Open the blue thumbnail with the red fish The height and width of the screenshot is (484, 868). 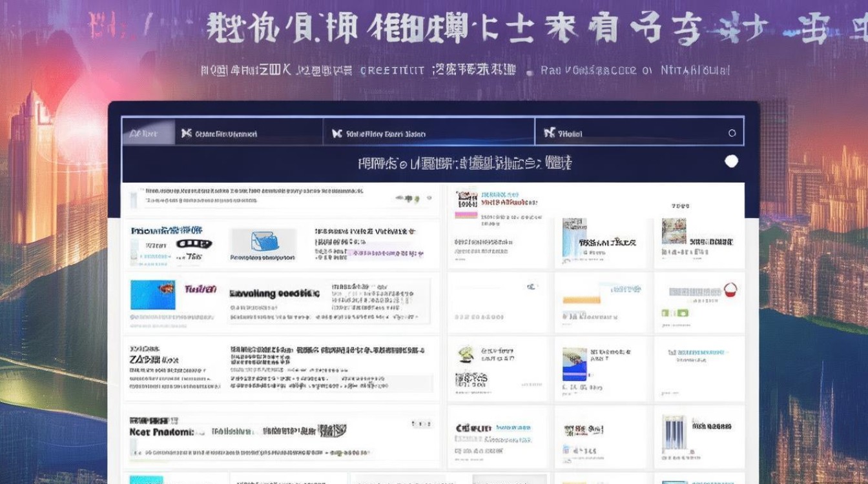(x=152, y=294)
